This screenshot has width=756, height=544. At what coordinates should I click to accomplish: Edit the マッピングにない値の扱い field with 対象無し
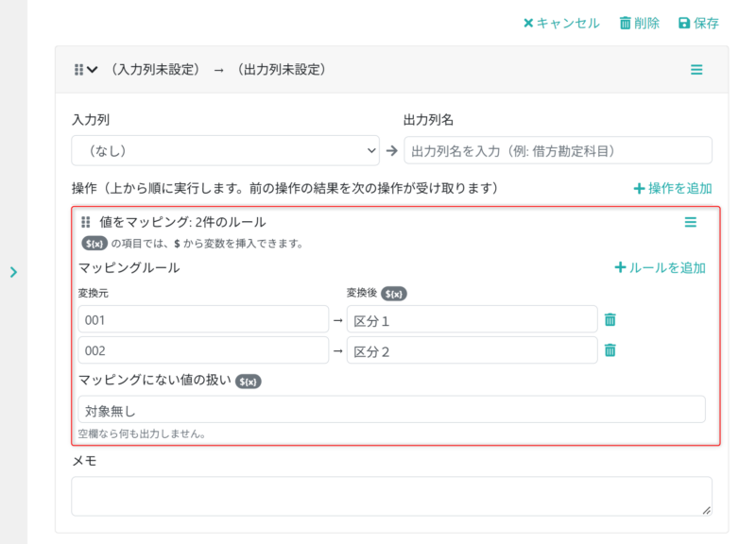pyautogui.click(x=391, y=410)
